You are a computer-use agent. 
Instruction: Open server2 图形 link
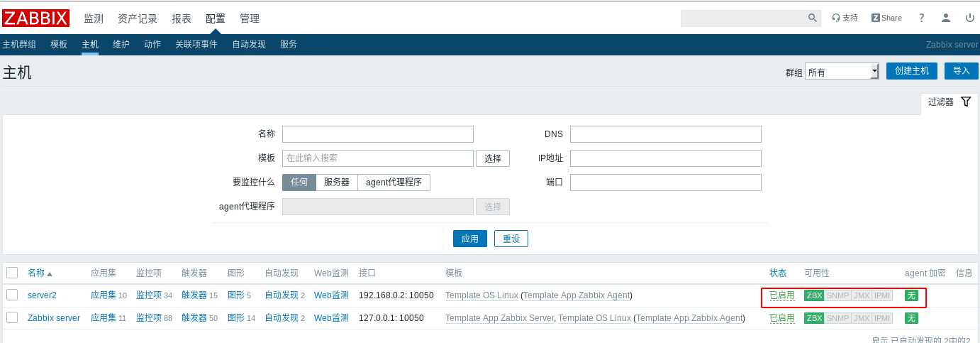[x=236, y=295]
